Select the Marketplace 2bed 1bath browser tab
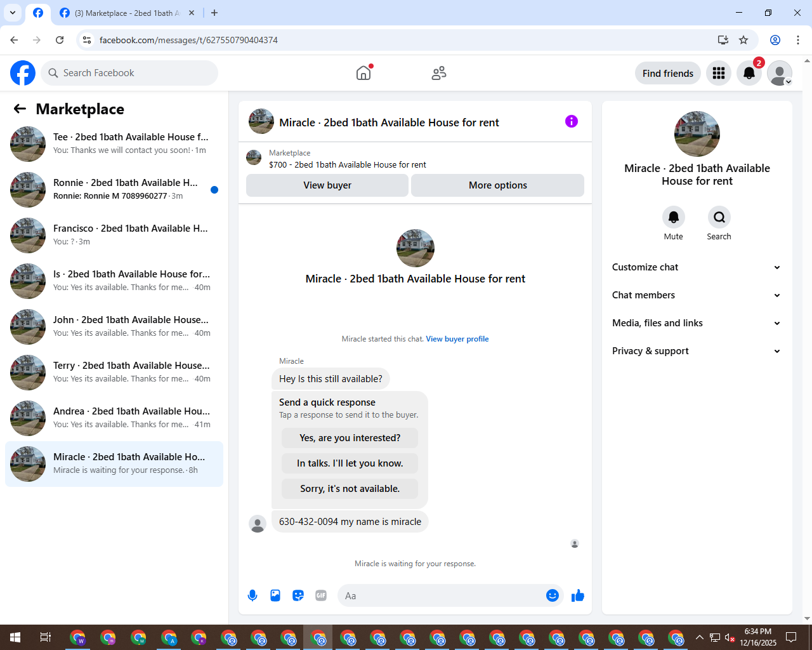Screen dimensions: 812x650 pyautogui.click(x=126, y=13)
